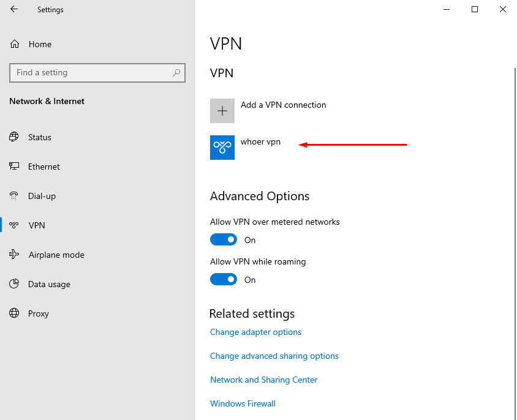Select the whoer vpn connection
517x420 pixels.
tap(260, 142)
